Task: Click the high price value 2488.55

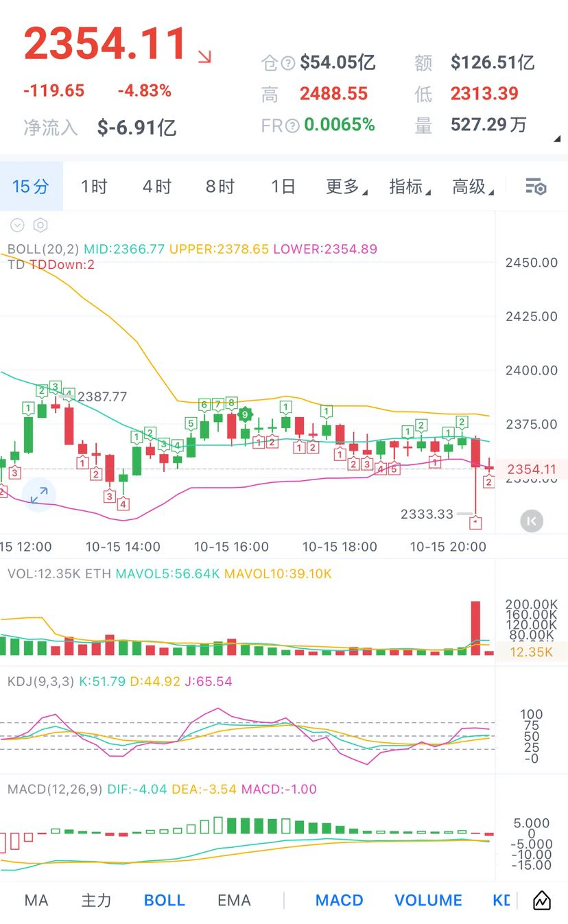Action: (334, 94)
